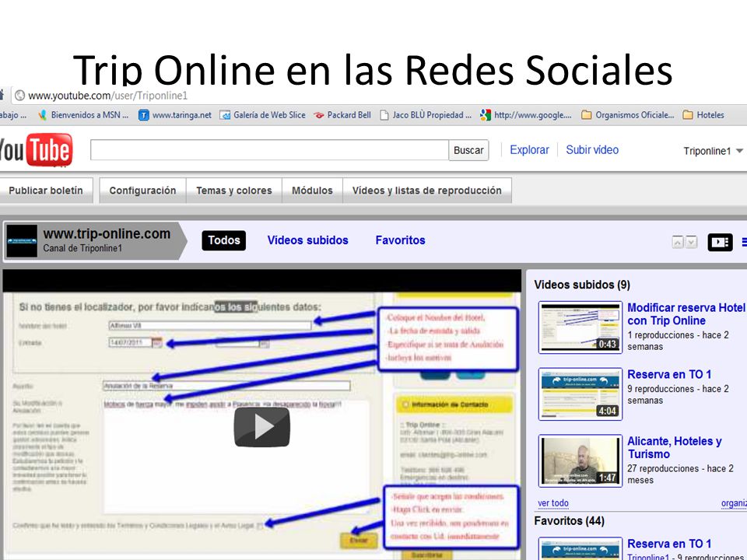The height and width of the screenshot is (560, 747).
Task: Open the Configuración tab
Action: [x=142, y=191]
